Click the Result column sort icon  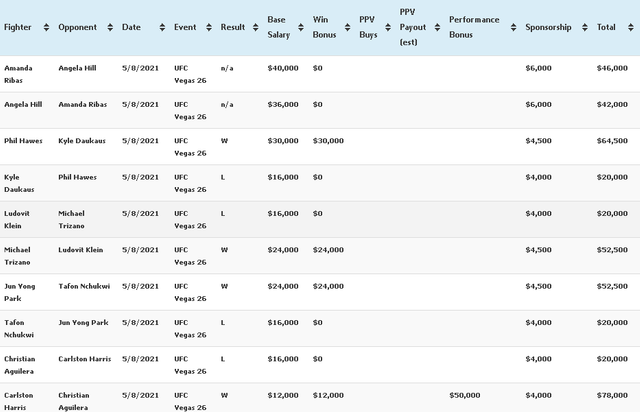coord(256,27)
